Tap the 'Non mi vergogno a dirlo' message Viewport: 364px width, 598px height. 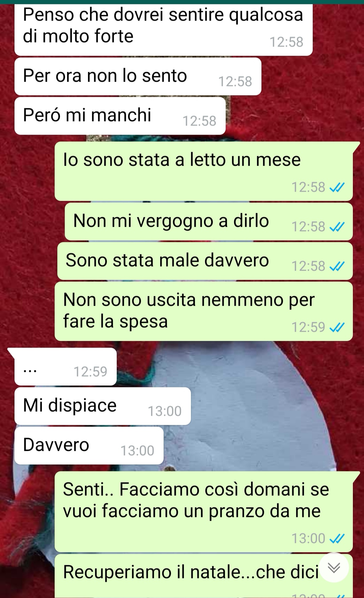click(x=209, y=221)
